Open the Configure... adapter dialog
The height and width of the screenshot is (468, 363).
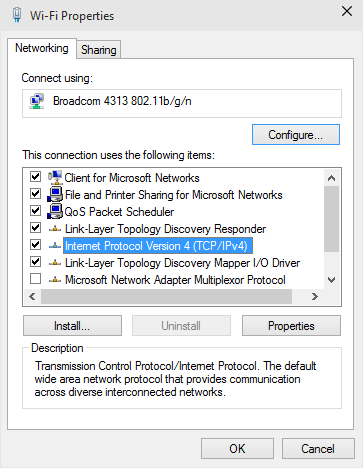(x=296, y=135)
